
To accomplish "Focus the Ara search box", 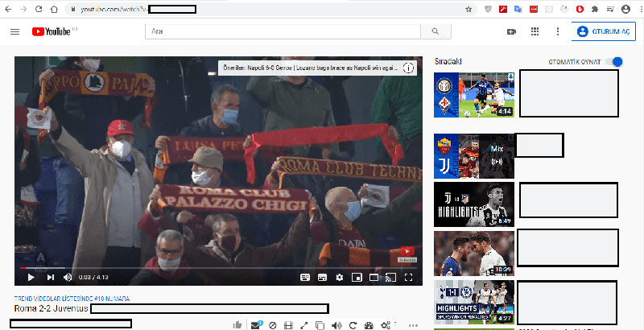I will pos(283,31).
